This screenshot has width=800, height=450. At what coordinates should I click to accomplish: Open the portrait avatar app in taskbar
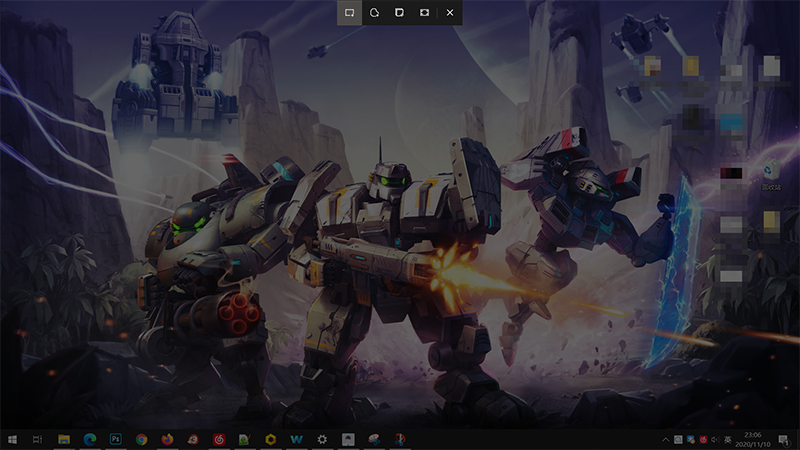coord(348,439)
